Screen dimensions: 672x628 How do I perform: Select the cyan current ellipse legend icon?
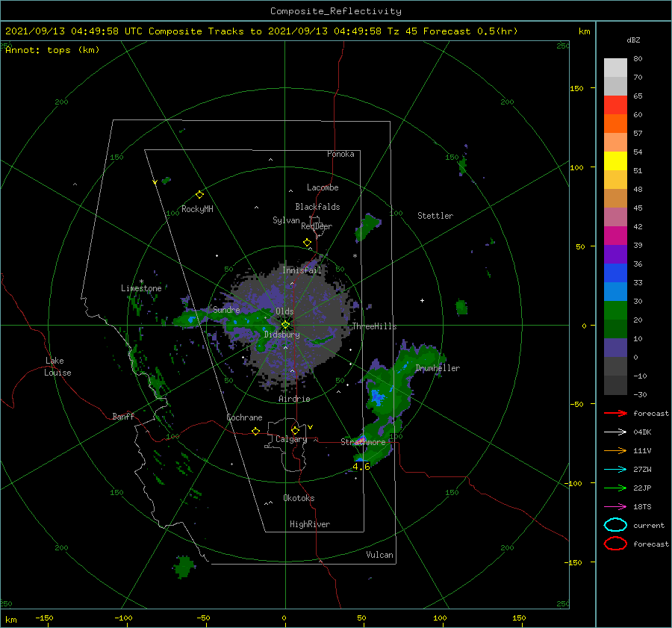click(615, 525)
